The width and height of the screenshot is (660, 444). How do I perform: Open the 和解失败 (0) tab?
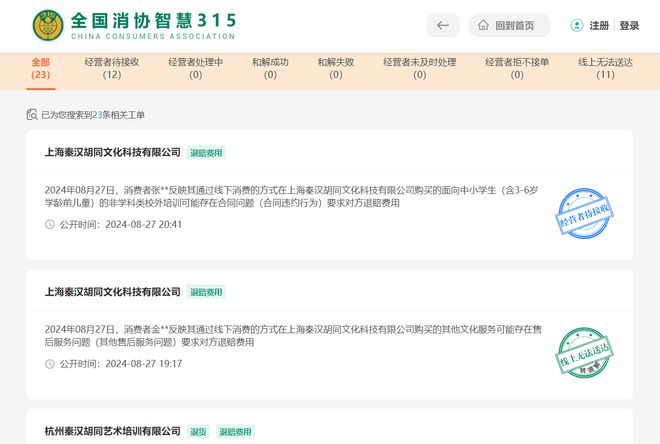point(336,69)
